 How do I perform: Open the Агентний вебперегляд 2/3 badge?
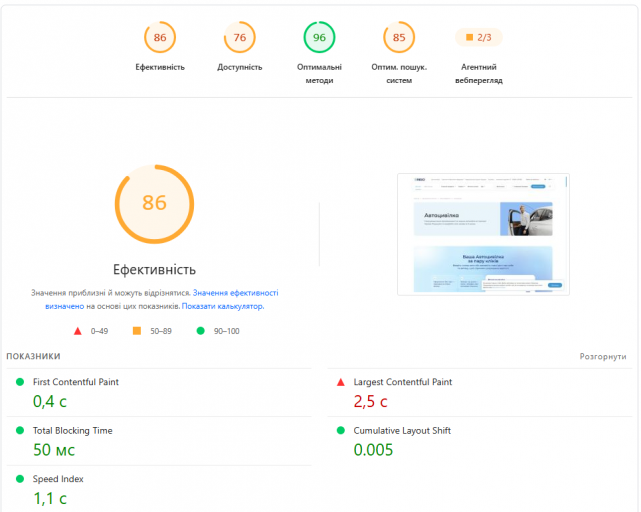[x=479, y=37]
